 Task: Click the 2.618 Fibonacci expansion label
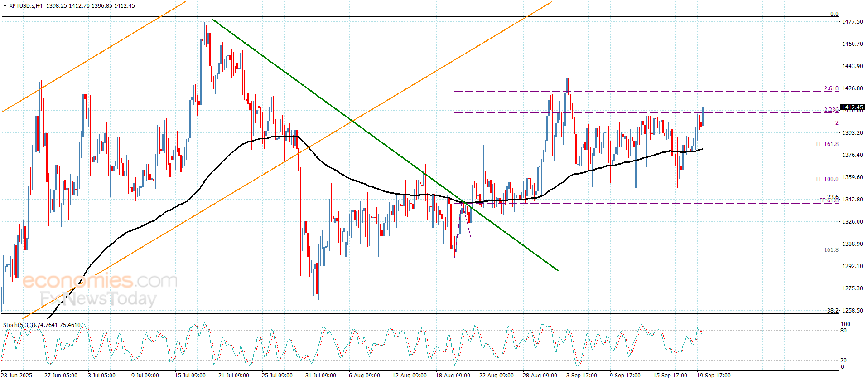pos(831,88)
